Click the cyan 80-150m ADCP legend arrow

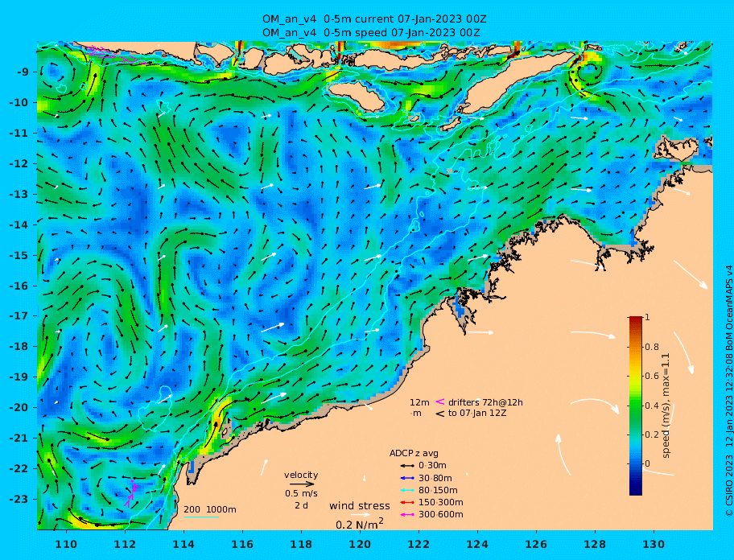(407, 491)
